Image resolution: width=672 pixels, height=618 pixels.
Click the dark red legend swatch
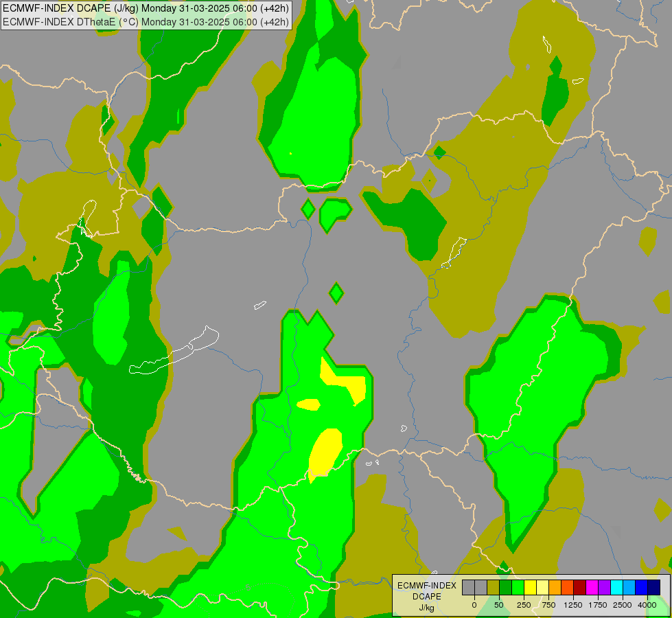coord(580,587)
